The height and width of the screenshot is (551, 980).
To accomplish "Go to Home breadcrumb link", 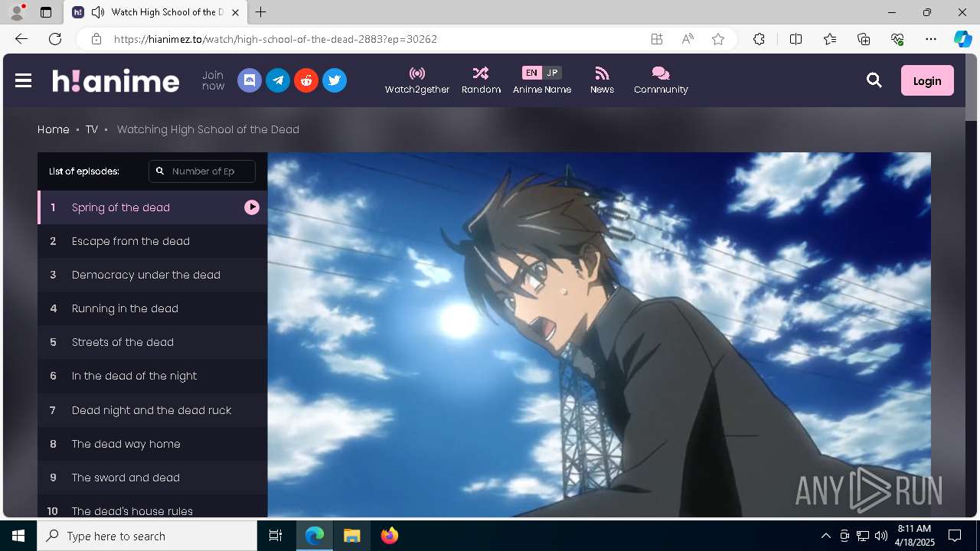I will click(54, 129).
